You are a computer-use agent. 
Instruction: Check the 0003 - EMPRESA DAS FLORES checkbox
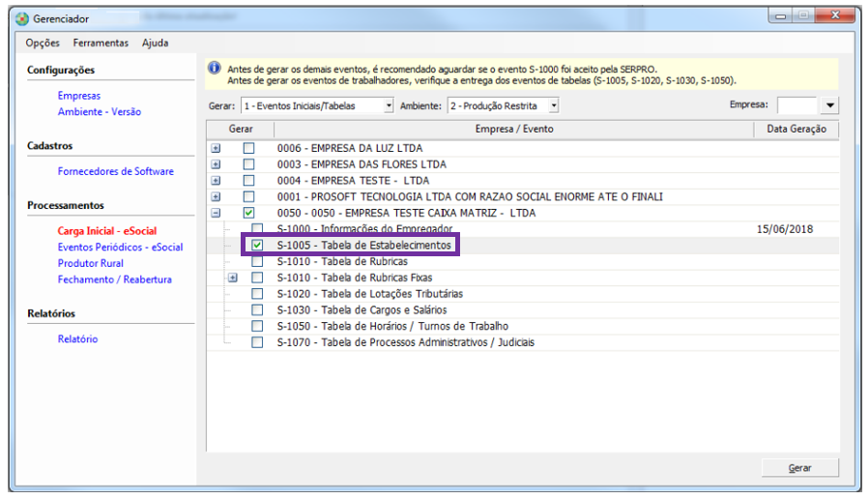(249, 164)
